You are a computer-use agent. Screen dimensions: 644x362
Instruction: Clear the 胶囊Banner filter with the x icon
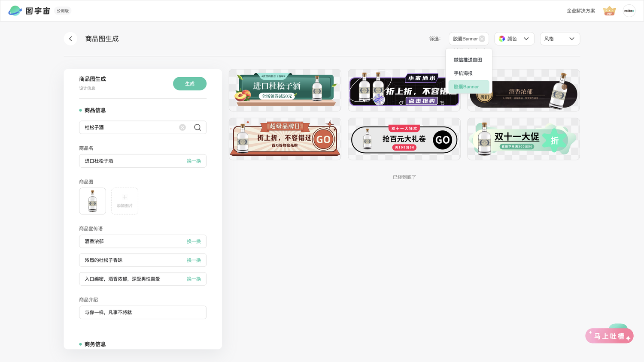point(482,39)
